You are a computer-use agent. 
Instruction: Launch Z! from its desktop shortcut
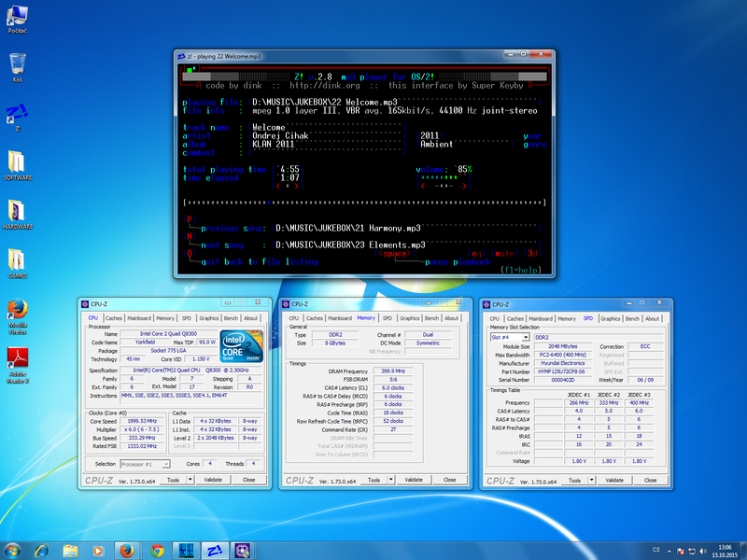17,112
